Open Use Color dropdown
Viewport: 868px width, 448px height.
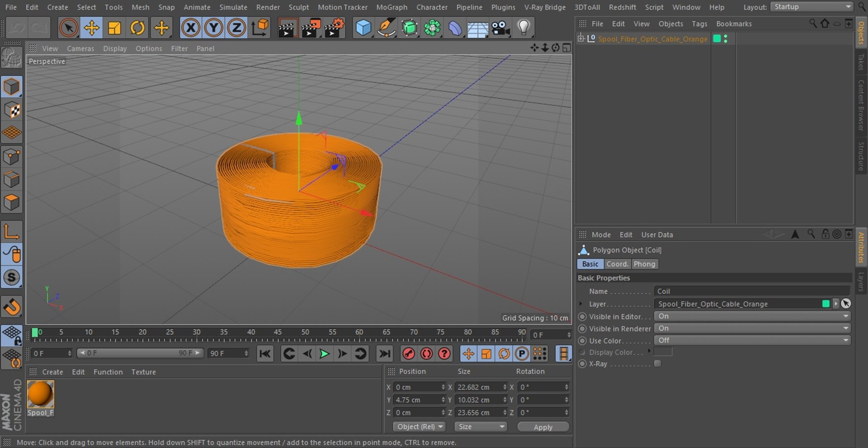(x=753, y=340)
